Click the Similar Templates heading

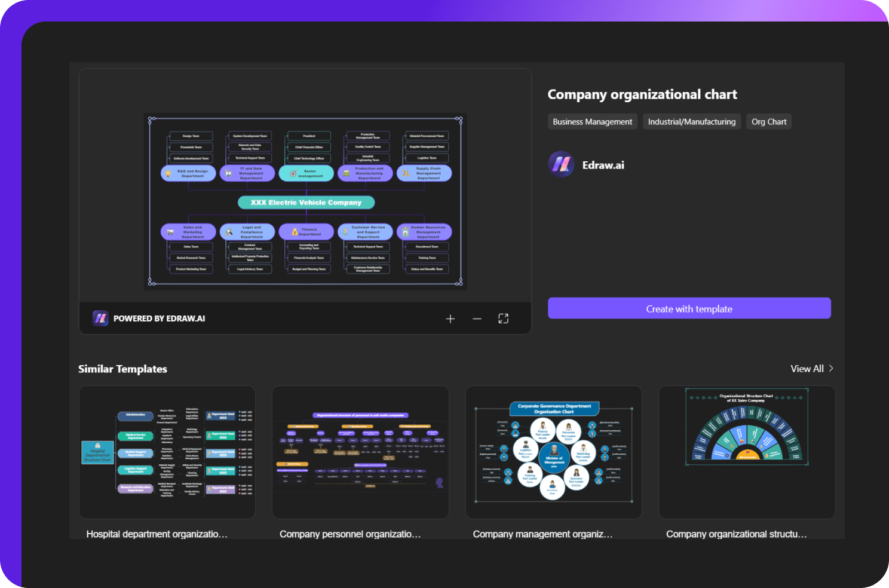pyautogui.click(x=122, y=369)
